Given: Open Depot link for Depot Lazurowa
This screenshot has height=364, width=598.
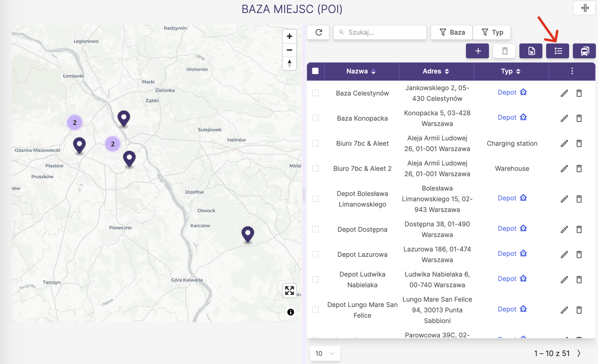Looking at the screenshot, I should 512,253.
